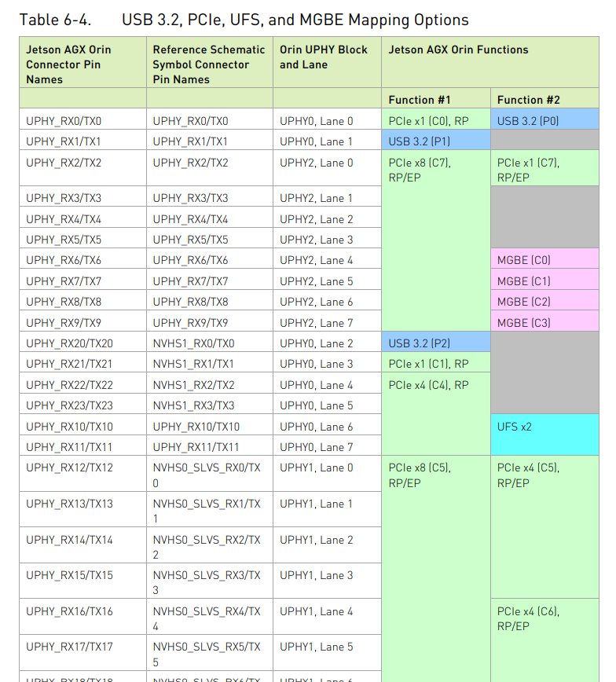
Task: Click the Table 6-4 caption title
Action: tap(244, 20)
